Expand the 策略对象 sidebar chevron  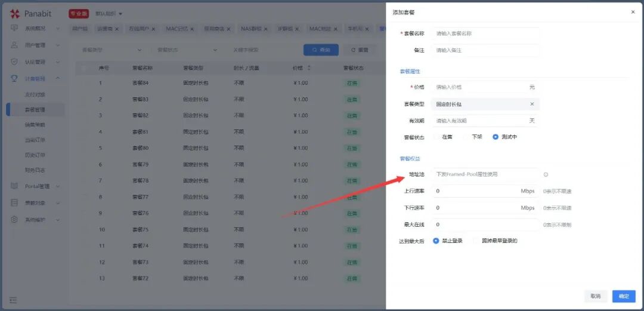[x=57, y=203]
